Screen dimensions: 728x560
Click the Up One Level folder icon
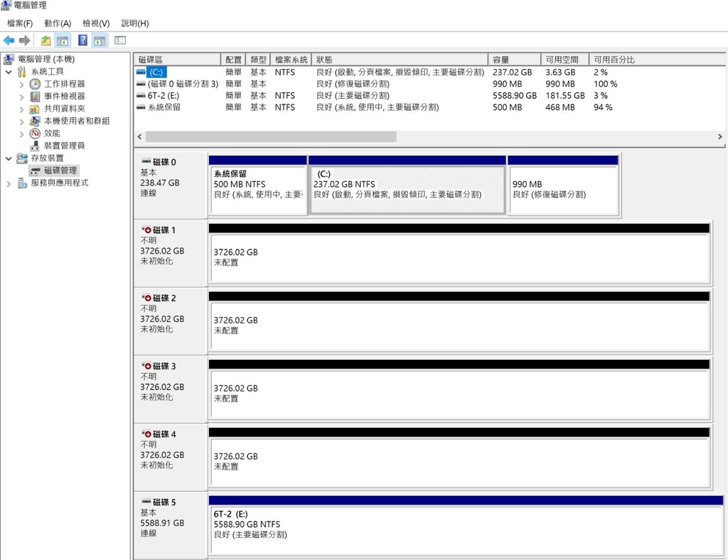45,41
